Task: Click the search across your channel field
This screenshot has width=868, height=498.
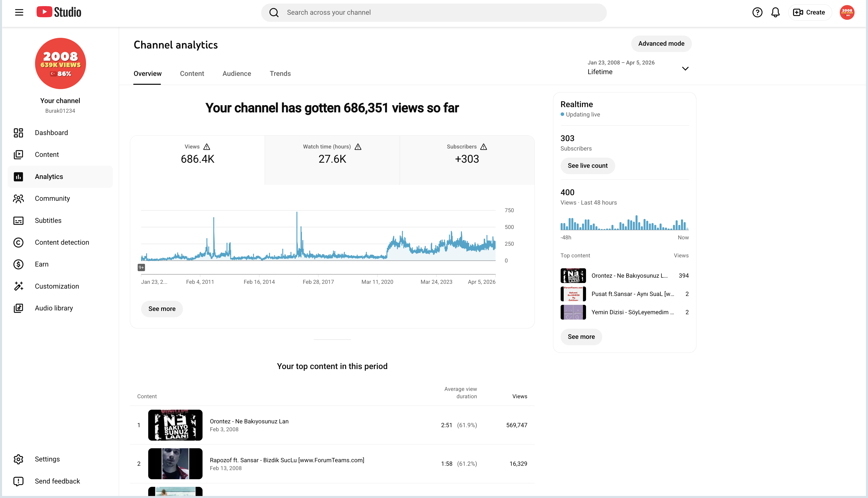Action: 434,13
